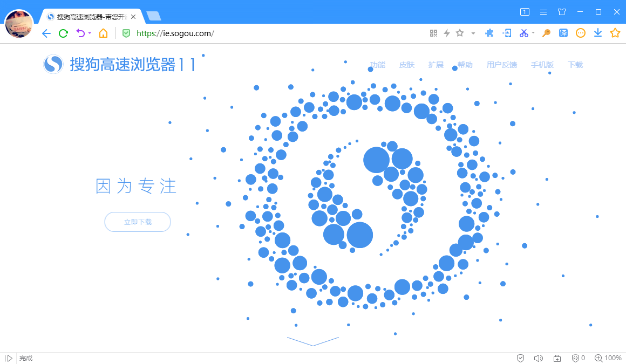Open the 皮肤 nav link

pos(407,65)
